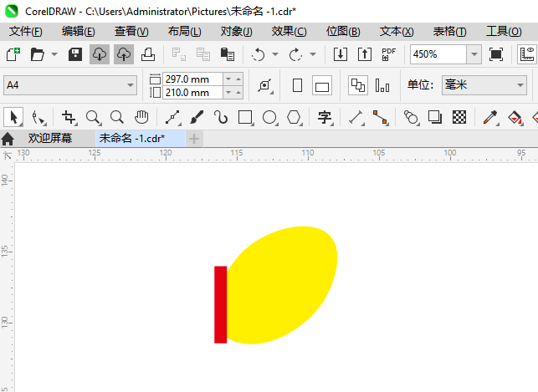Decrease the page height with the stepper
Screen dimensions: 538x392
[228, 93]
